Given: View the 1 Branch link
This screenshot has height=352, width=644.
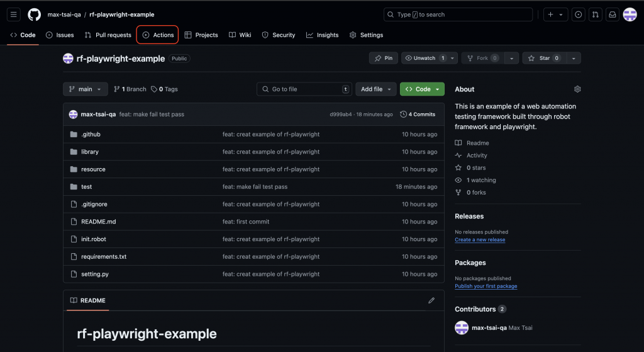Looking at the screenshot, I should pyautogui.click(x=130, y=89).
